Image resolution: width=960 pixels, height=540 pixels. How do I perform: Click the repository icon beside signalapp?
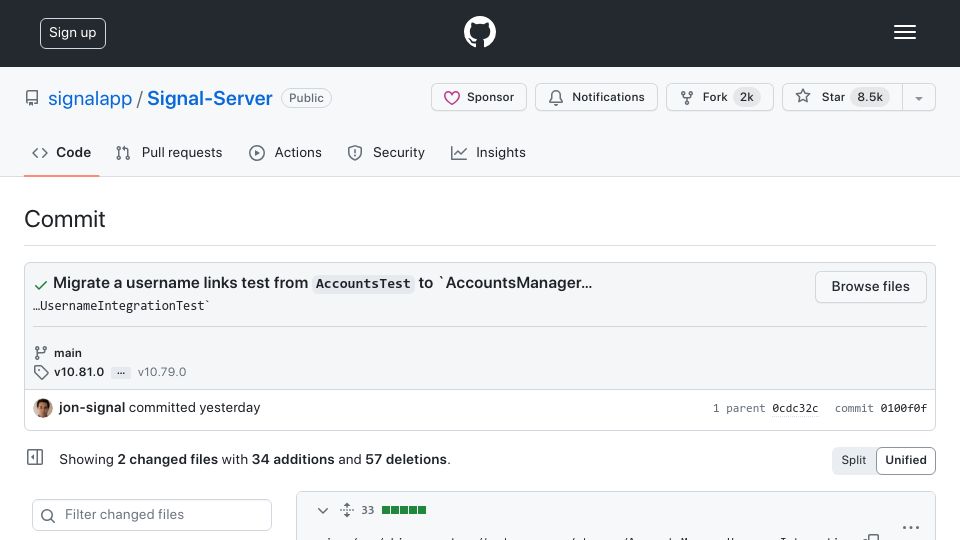tap(32, 98)
